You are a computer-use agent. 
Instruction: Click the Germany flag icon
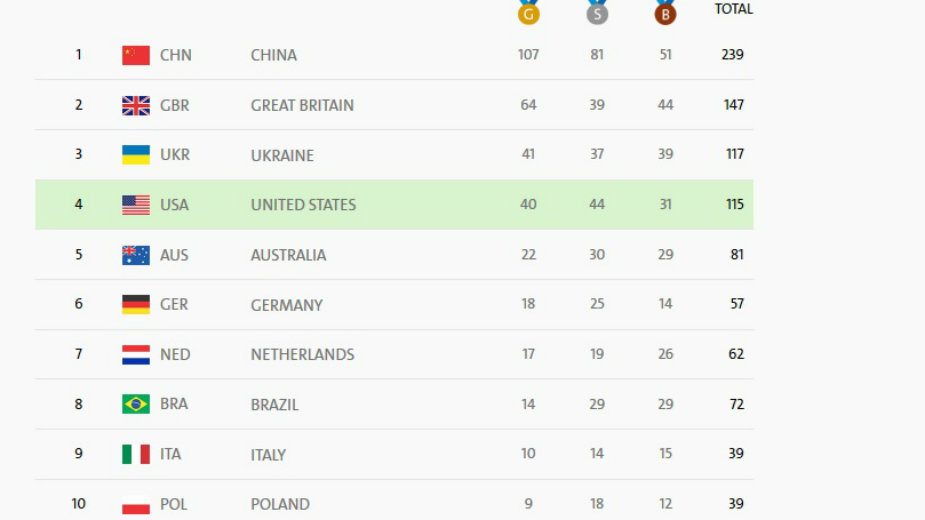coord(136,304)
